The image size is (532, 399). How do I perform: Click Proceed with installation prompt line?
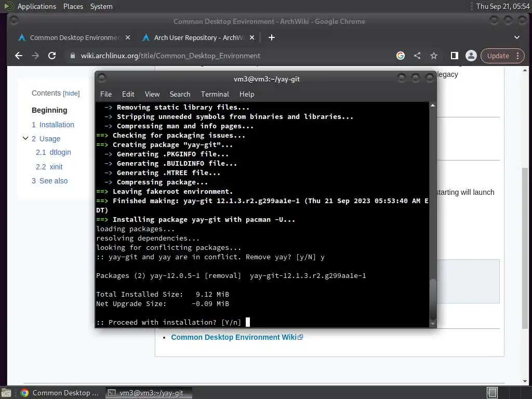tap(169, 322)
